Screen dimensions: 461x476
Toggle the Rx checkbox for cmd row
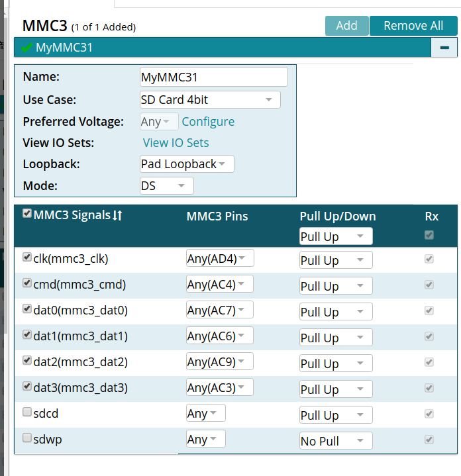click(429, 285)
